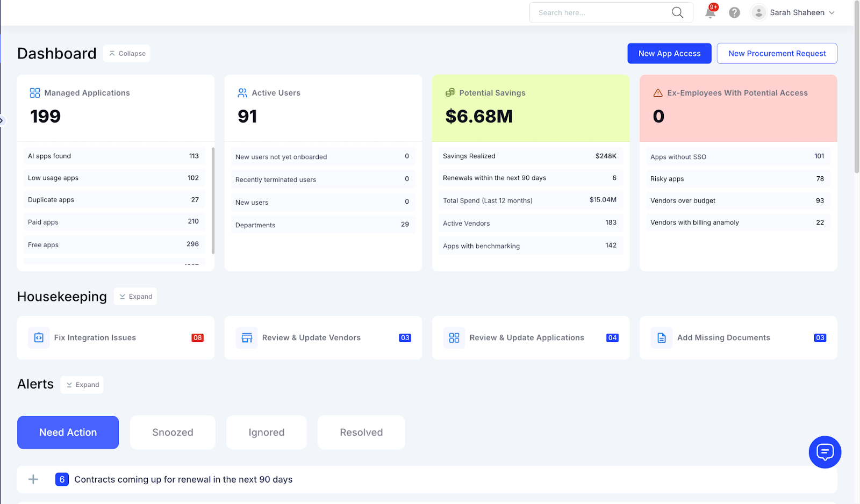This screenshot has width=860, height=504.
Task: Select the Resolved alerts tab
Action: click(x=361, y=432)
